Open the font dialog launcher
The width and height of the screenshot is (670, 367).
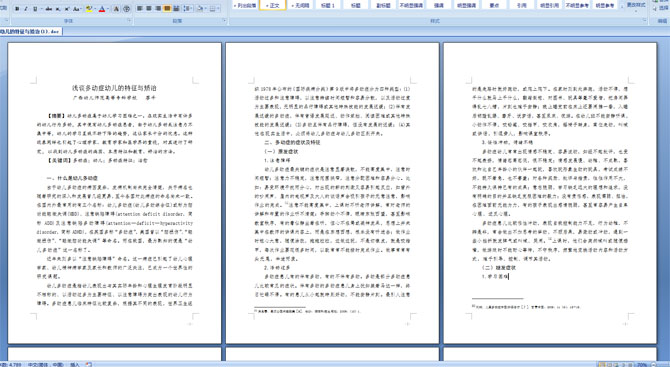tap(129, 20)
